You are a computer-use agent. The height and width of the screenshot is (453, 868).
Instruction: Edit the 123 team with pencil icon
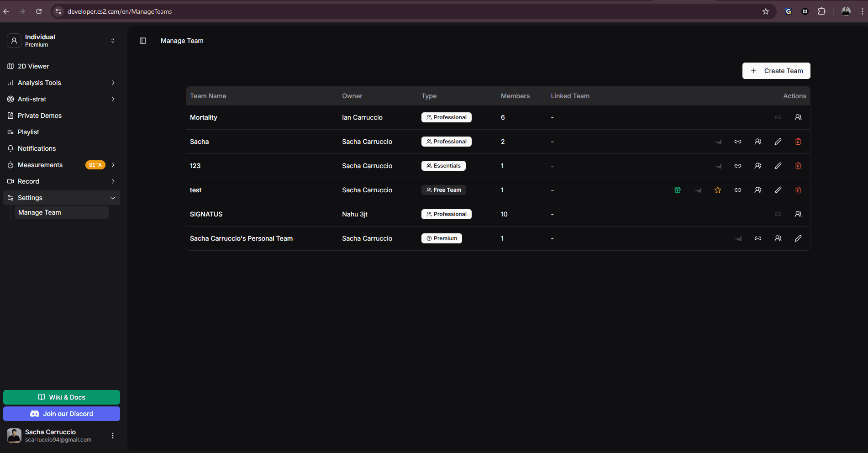(x=778, y=166)
